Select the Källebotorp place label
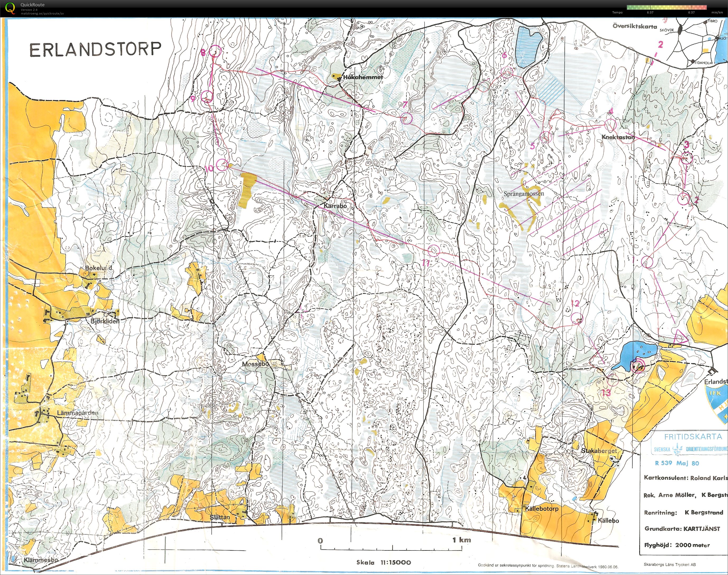 click(x=542, y=509)
